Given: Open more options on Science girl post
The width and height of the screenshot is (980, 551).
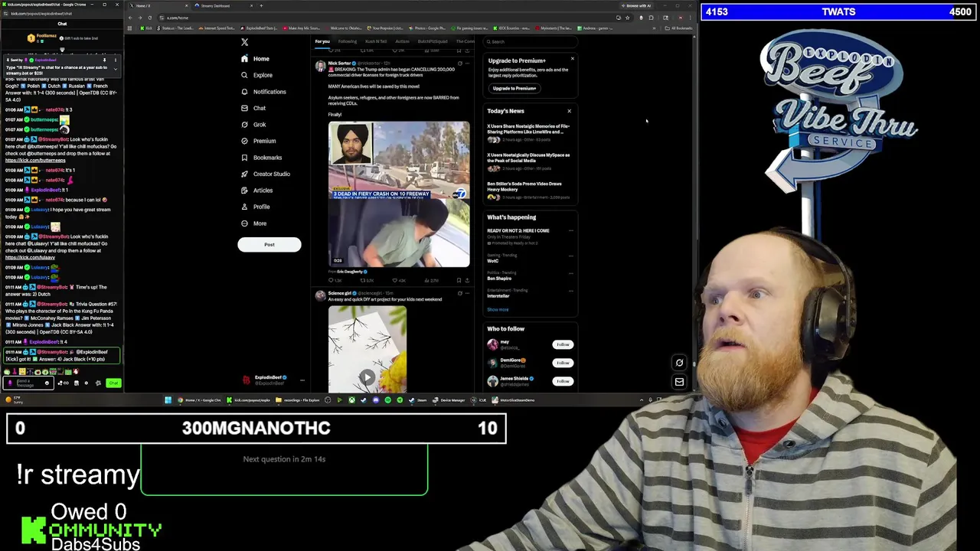Looking at the screenshot, I should click(x=468, y=293).
